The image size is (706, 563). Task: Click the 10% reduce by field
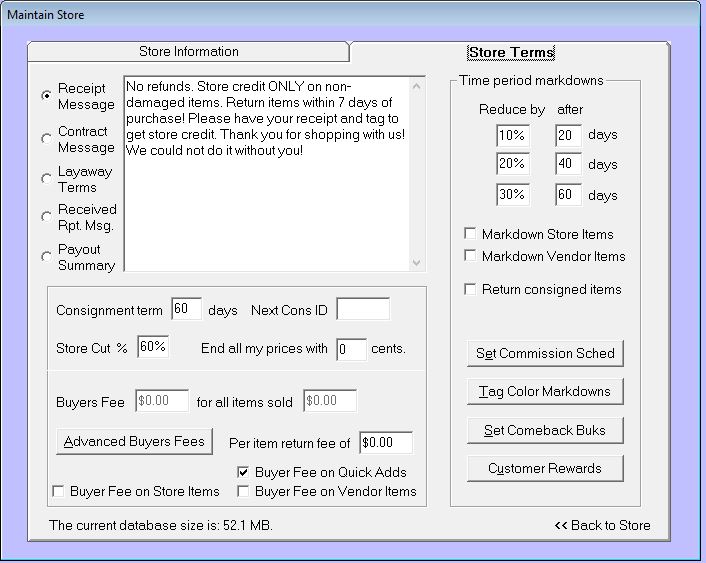pyautogui.click(x=513, y=136)
